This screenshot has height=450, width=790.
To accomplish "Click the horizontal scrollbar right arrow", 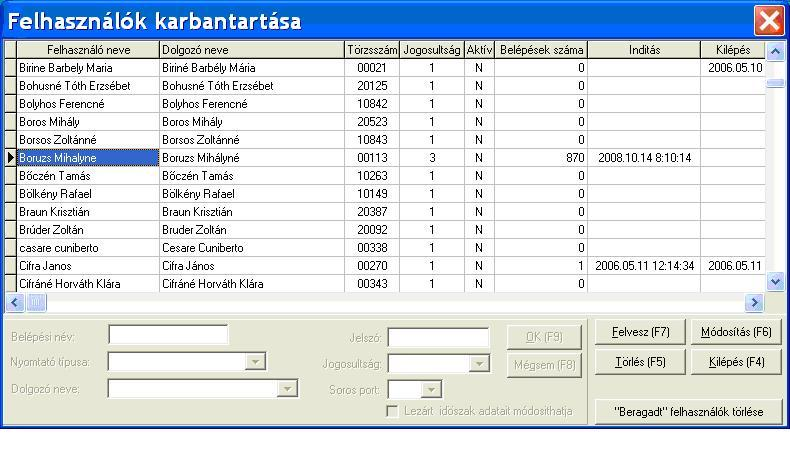I will tap(754, 302).
